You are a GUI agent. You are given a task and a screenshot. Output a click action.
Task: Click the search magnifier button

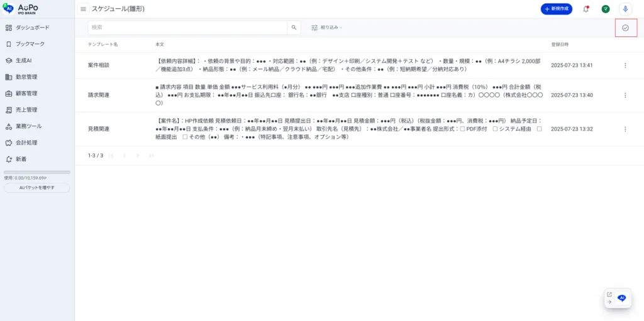294,28
